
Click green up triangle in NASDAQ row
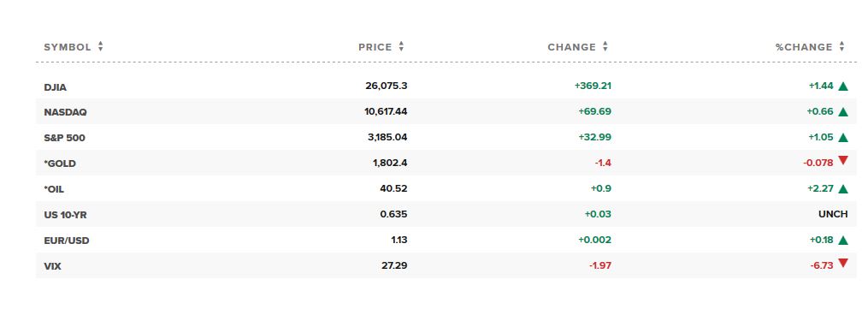point(843,111)
